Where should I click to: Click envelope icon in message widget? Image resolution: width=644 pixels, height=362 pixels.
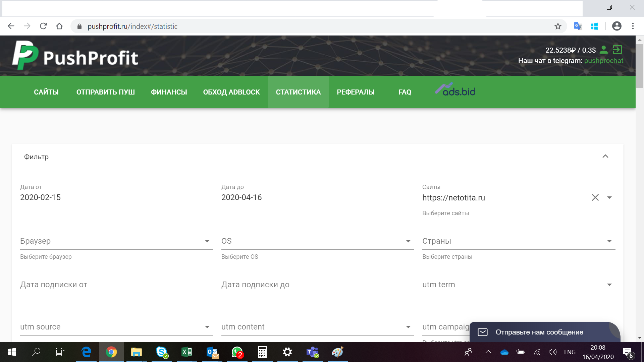point(483,332)
